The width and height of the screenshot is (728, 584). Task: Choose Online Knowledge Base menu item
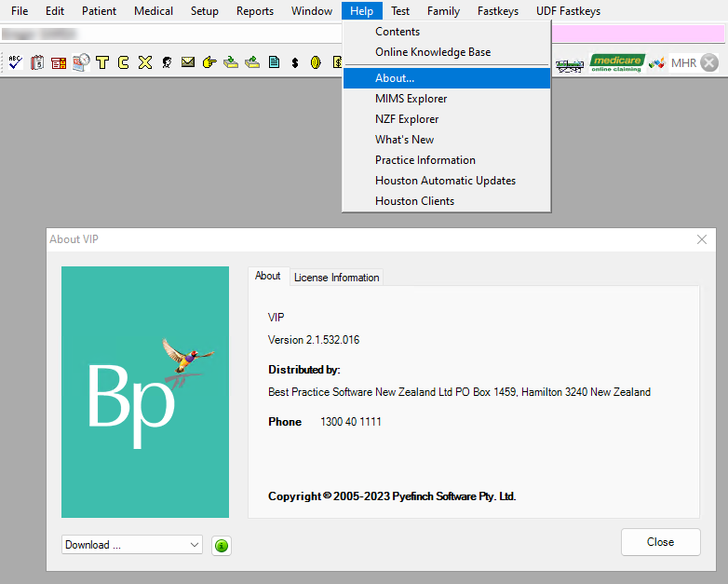pos(447,52)
